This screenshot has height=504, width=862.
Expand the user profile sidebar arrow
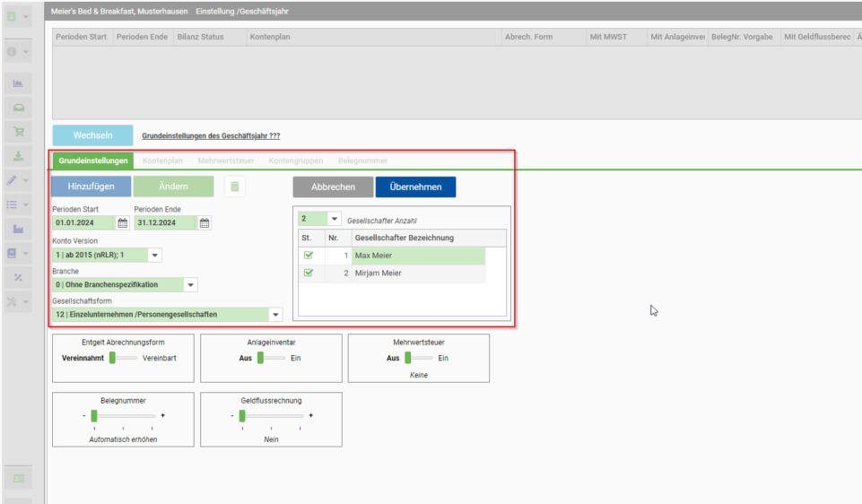click(x=25, y=16)
